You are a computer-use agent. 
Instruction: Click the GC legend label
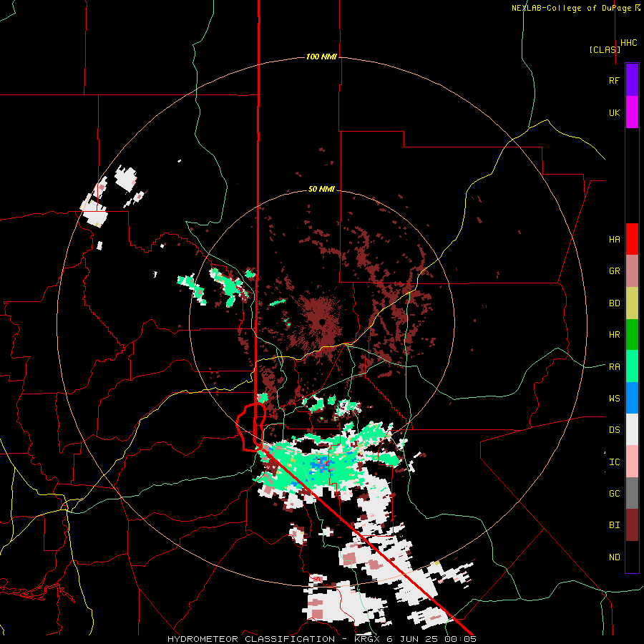coord(614,494)
